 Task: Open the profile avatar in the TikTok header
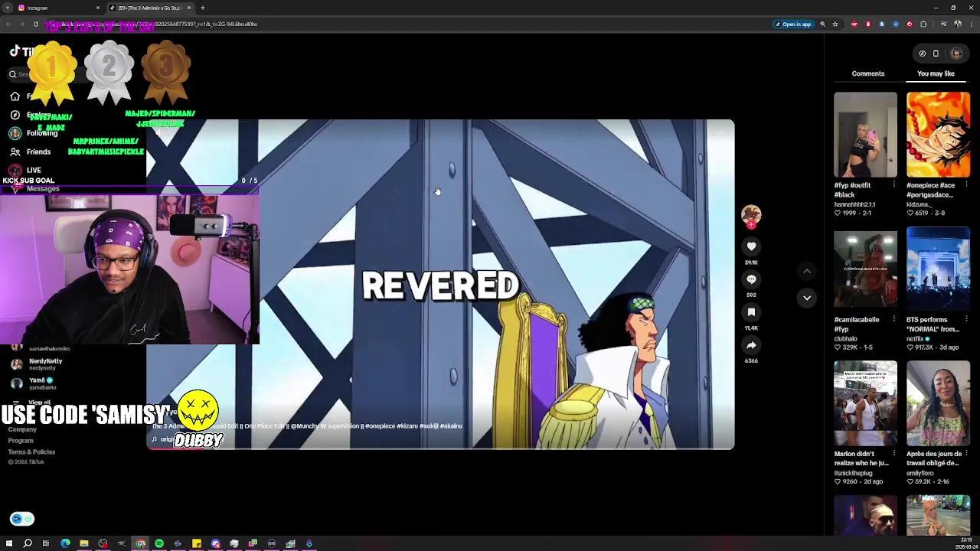[x=955, y=54]
